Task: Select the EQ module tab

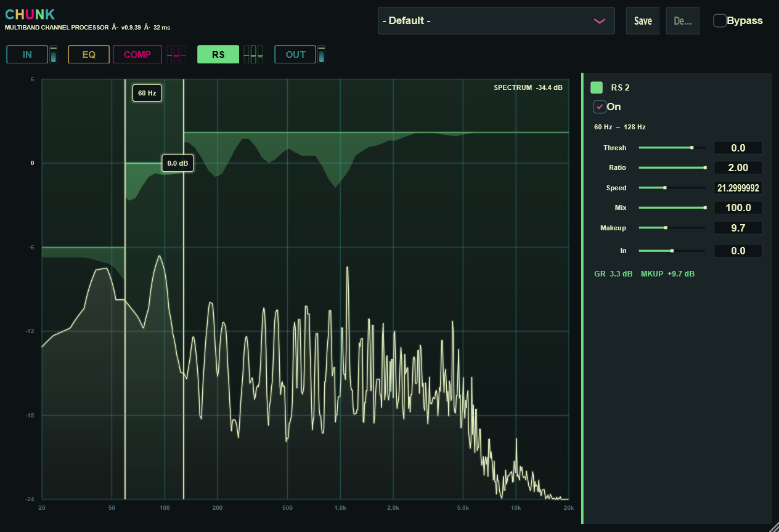Action: tap(89, 54)
